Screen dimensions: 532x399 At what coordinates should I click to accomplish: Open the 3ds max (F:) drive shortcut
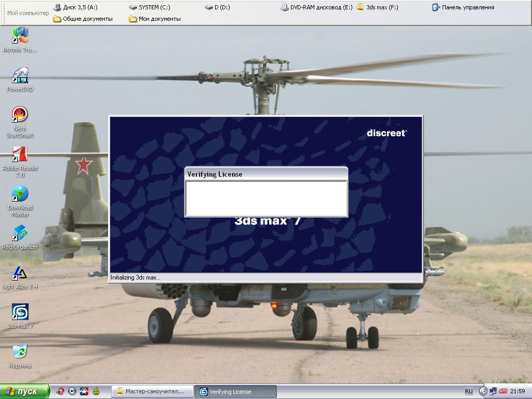click(377, 7)
